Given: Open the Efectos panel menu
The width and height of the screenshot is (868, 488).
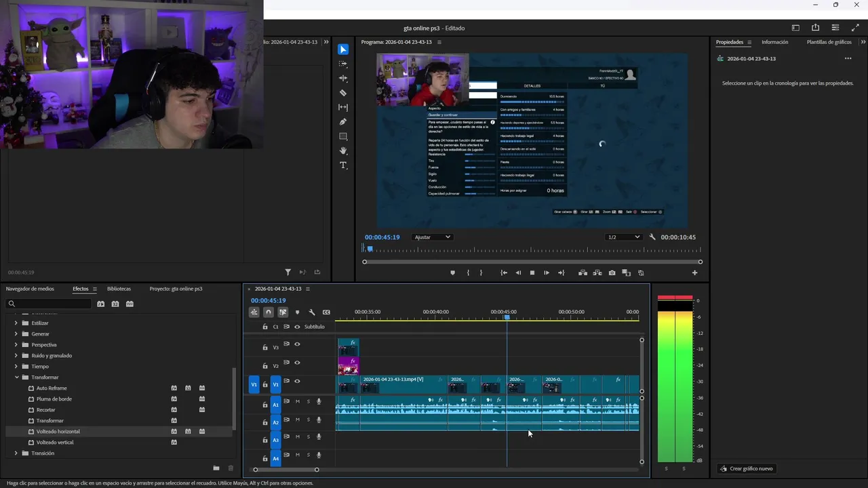Looking at the screenshot, I should pyautogui.click(x=95, y=289).
